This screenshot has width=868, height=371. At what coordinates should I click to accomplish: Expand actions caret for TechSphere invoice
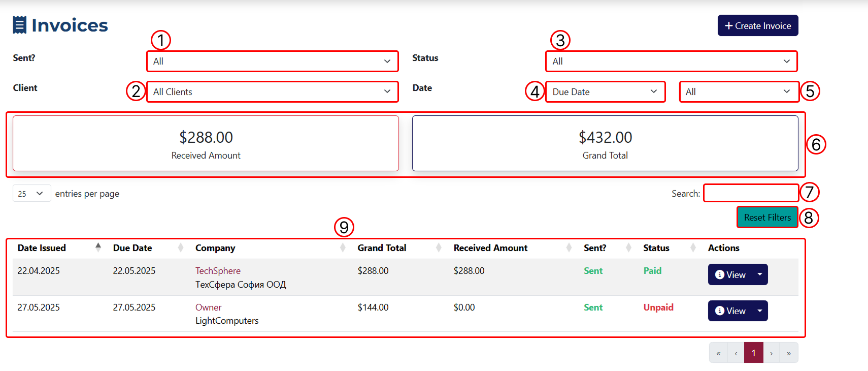coord(760,274)
